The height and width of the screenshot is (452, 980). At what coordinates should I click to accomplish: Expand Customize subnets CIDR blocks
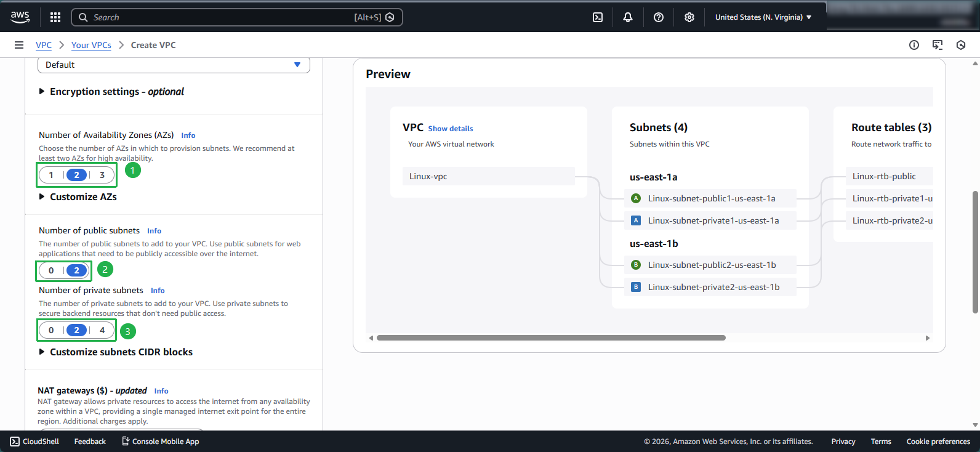(116, 352)
